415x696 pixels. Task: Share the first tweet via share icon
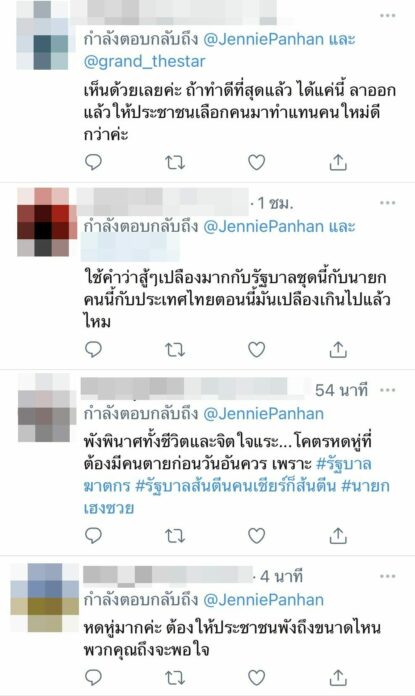338,162
